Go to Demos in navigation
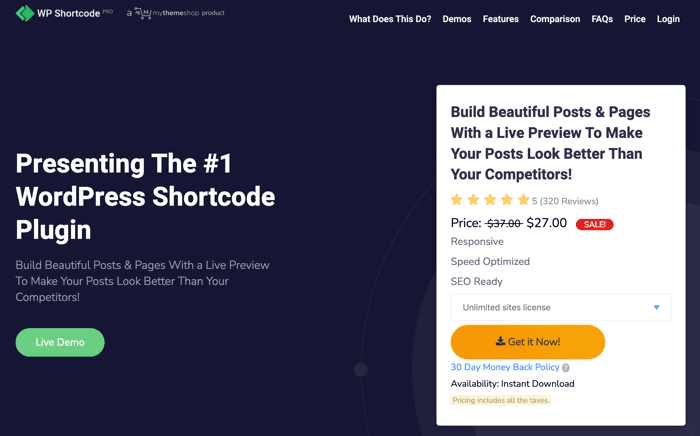This screenshot has height=436, width=700. [x=457, y=19]
